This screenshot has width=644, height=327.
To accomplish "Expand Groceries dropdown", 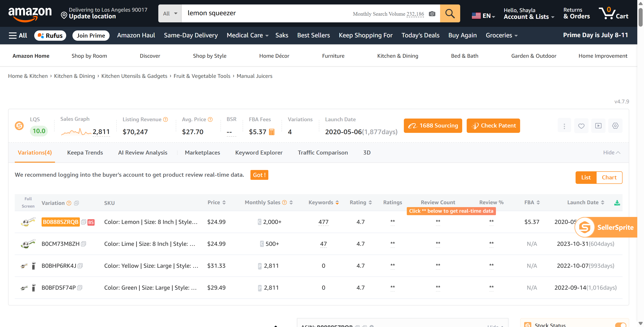I will (502, 36).
